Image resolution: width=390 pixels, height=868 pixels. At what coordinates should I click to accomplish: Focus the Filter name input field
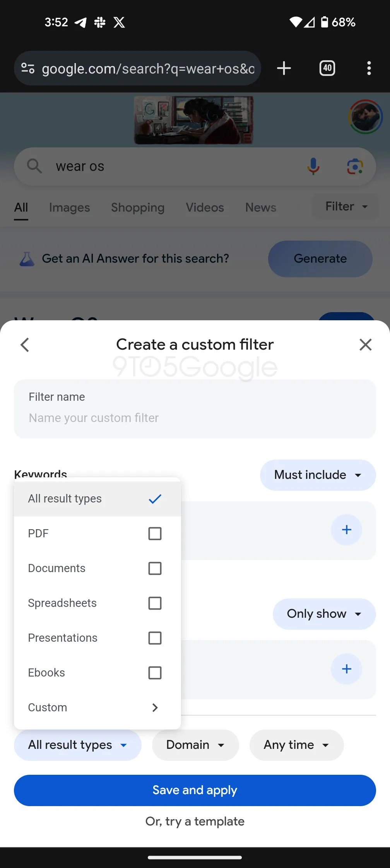click(195, 417)
